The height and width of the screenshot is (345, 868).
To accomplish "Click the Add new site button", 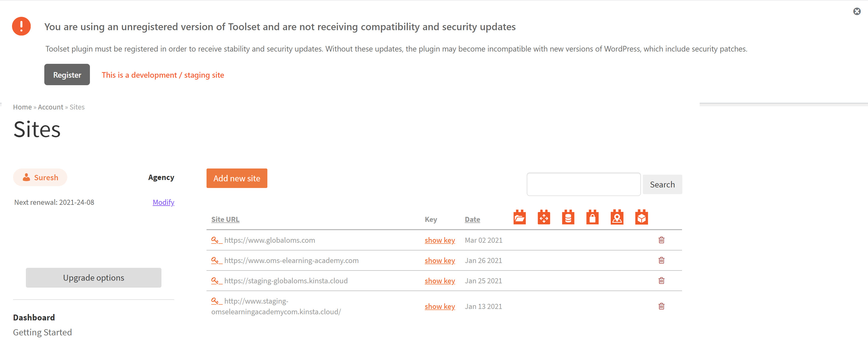I will [x=236, y=178].
